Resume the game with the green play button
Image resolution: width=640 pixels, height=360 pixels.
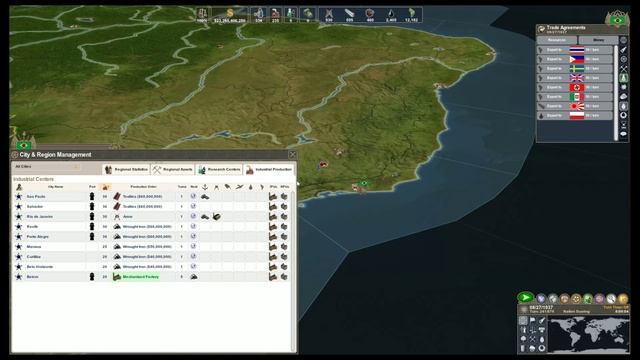pyautogui.click(x=525, y=297)
